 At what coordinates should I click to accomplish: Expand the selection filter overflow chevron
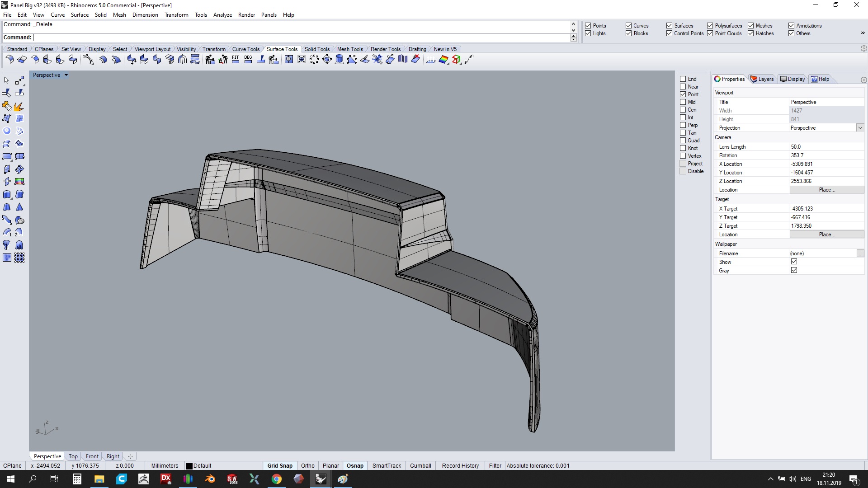tap(863, 33)
